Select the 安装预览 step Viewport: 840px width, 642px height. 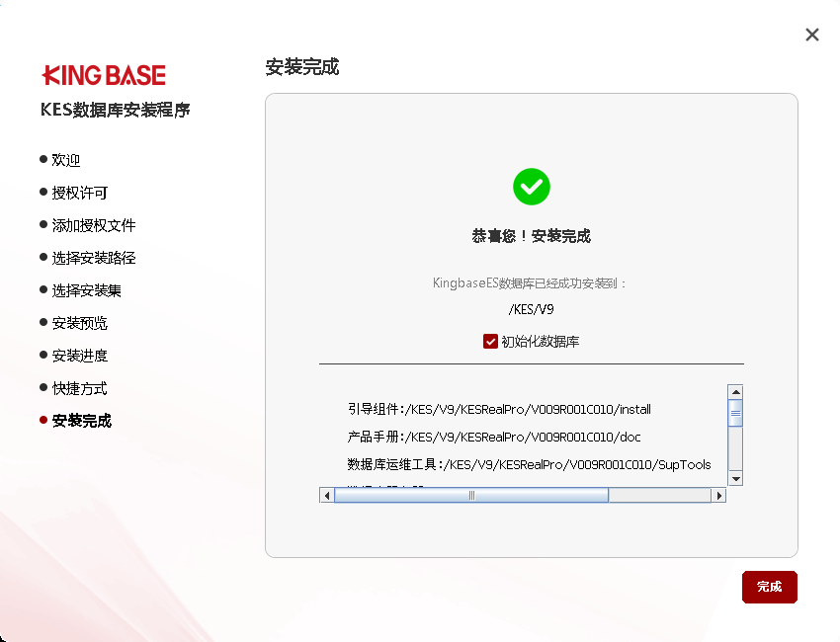pos(80,323)
